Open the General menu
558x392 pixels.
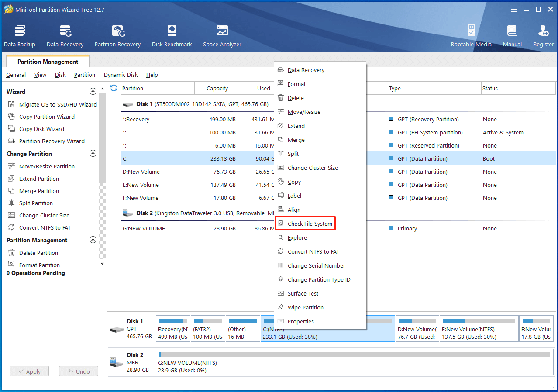point(16,75)
